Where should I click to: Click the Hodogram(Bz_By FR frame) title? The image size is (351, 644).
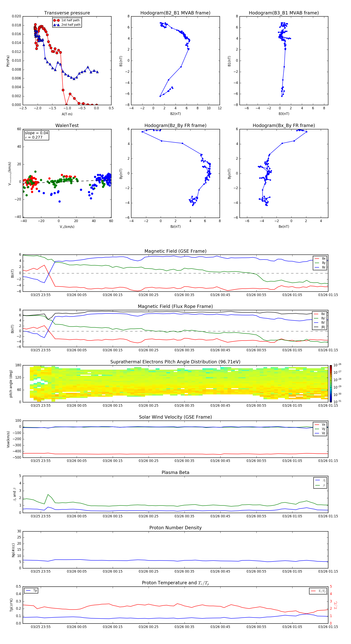[175, 125]
